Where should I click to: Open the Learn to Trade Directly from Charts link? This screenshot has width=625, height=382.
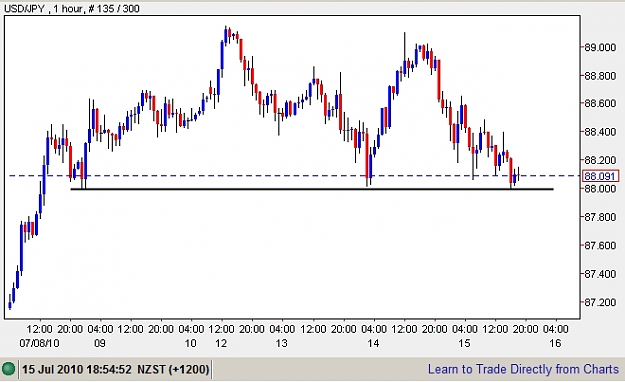(x=523, y=369)
